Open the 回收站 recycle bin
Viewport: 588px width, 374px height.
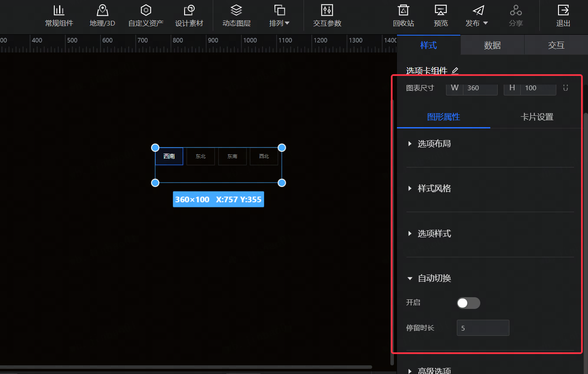tap(403, 15)
